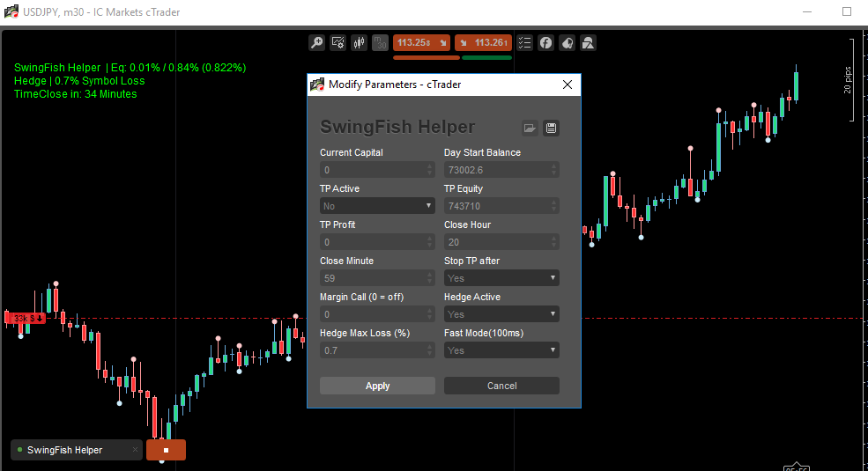868x471 pixels.
Task: Open the m30 timeframe selector
Action: 380,42
